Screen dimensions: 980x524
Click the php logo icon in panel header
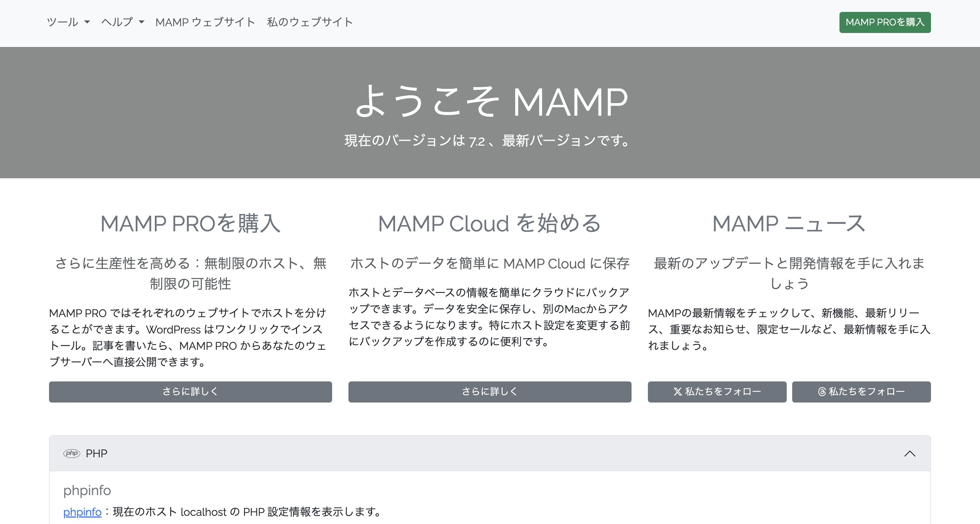tap(71, 453)
